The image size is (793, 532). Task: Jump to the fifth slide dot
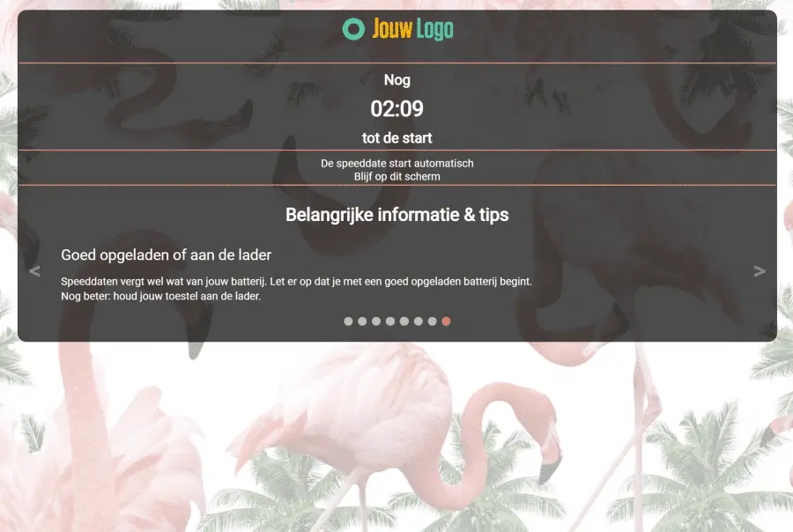point(404,321)
